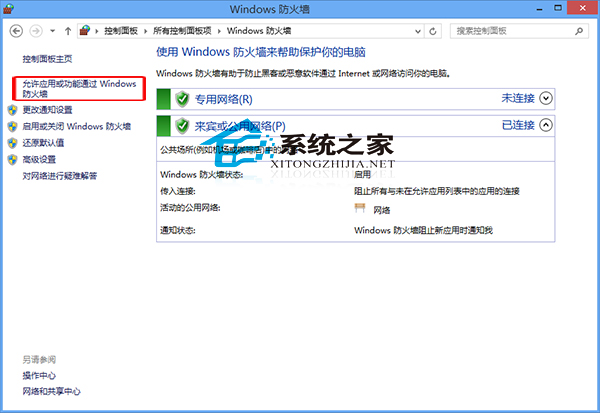Open the recent locations dropdown arrow

tap(52, 31)
